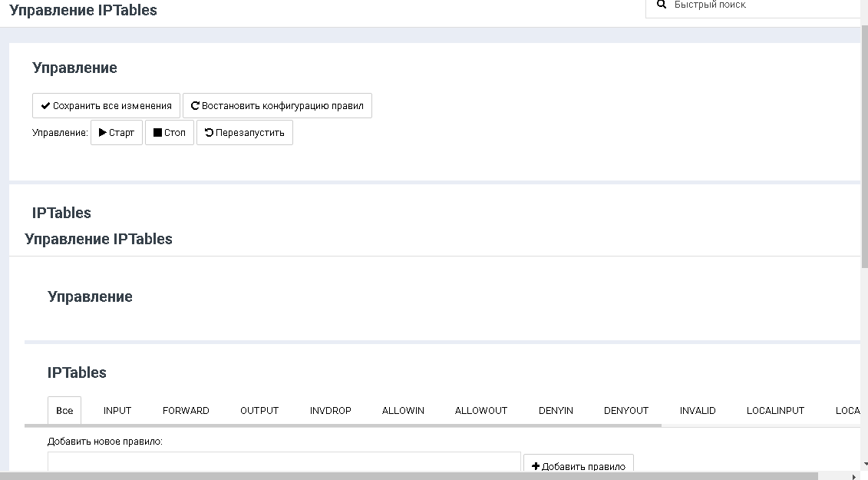Focus the Быстрый поиск search field

point(760,5)
